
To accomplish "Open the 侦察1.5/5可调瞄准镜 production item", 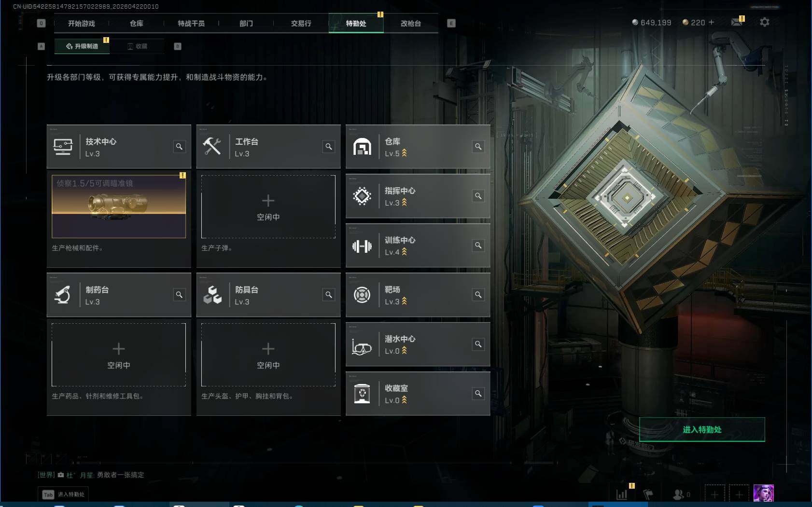I will point(119,206).
